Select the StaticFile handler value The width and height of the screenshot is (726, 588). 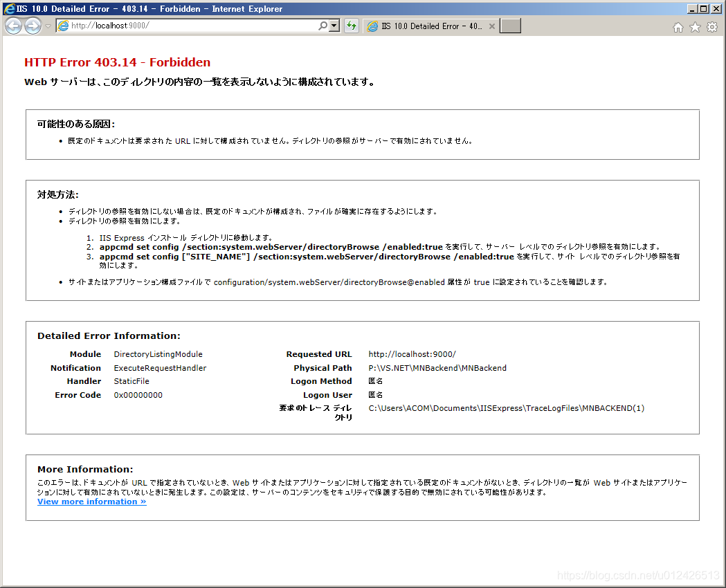(131, 381)
